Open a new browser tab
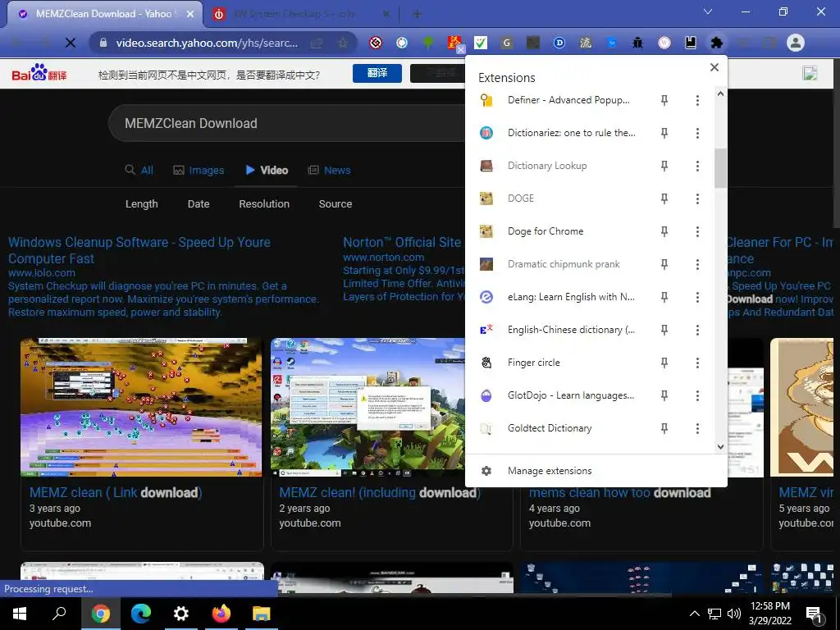 point(417,14)
